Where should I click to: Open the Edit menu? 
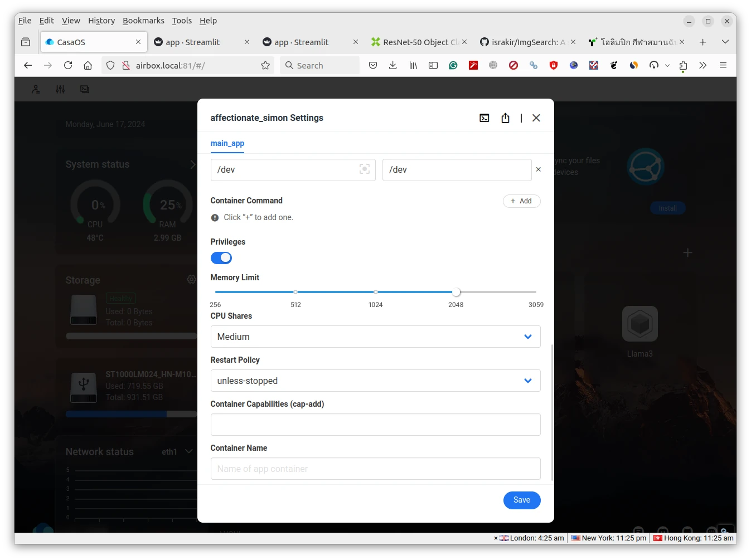coord(46,21)
